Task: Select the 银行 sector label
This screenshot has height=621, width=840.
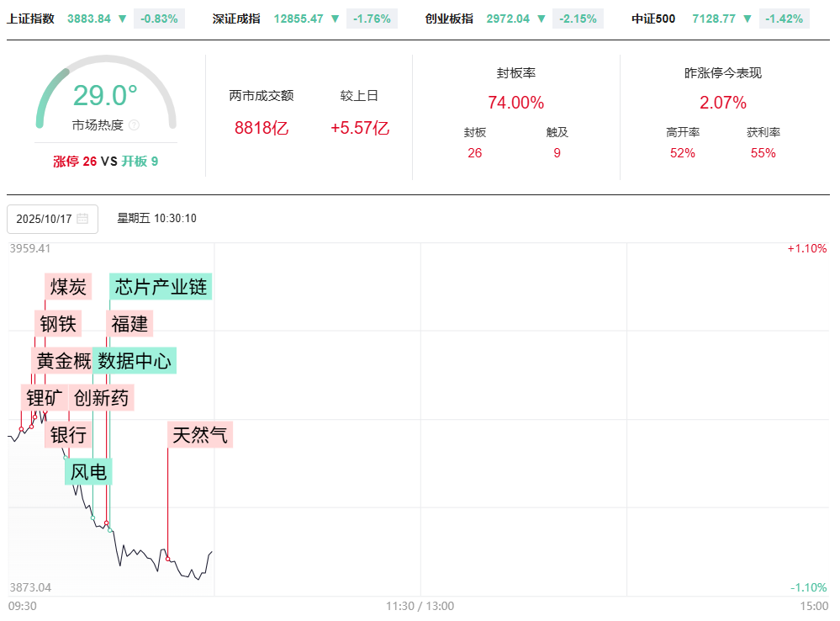Action: pos(68,435)
